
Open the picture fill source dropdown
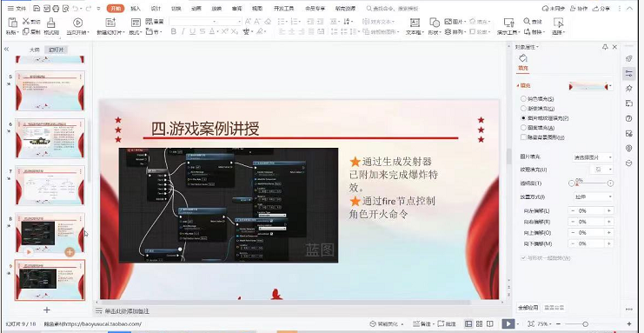pos(593,157)
